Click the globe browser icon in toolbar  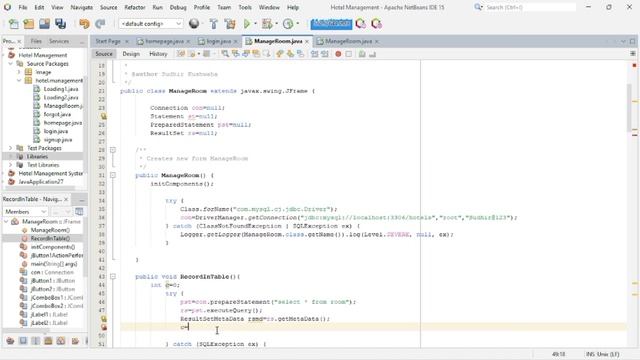(x=194, y=24)
